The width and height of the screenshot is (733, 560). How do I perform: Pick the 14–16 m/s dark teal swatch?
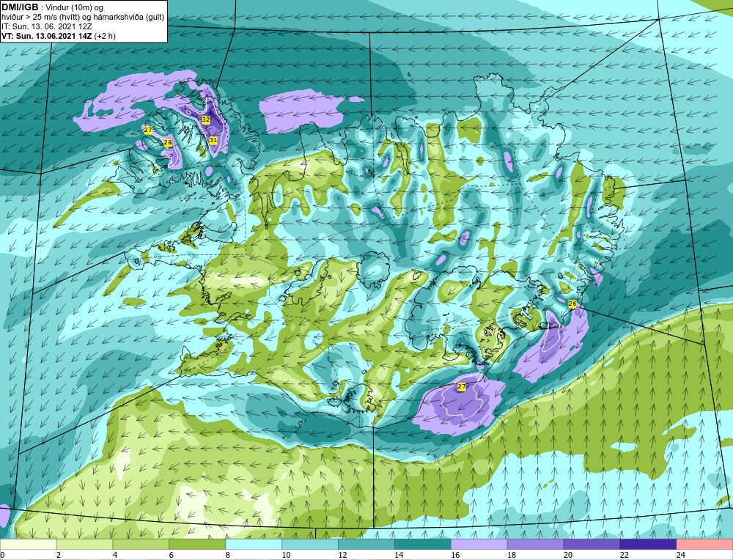(423, 545)
